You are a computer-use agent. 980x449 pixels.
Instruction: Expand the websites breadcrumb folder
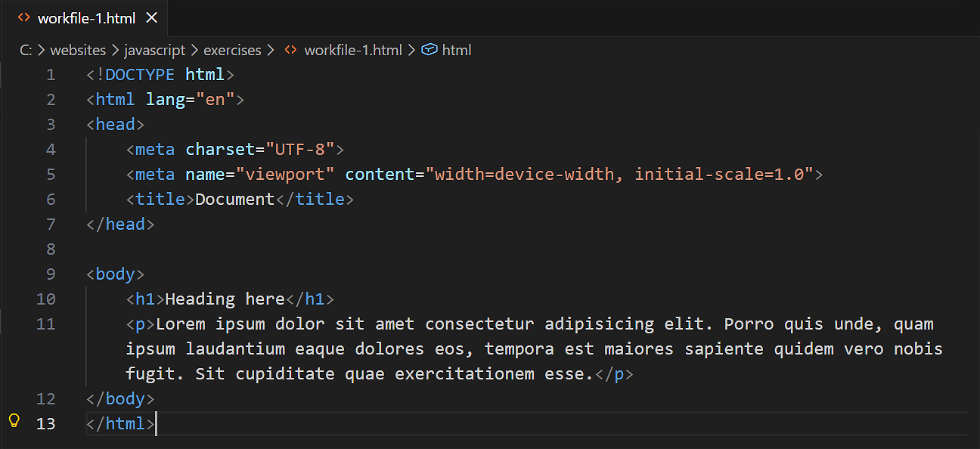tap(78, 50)
